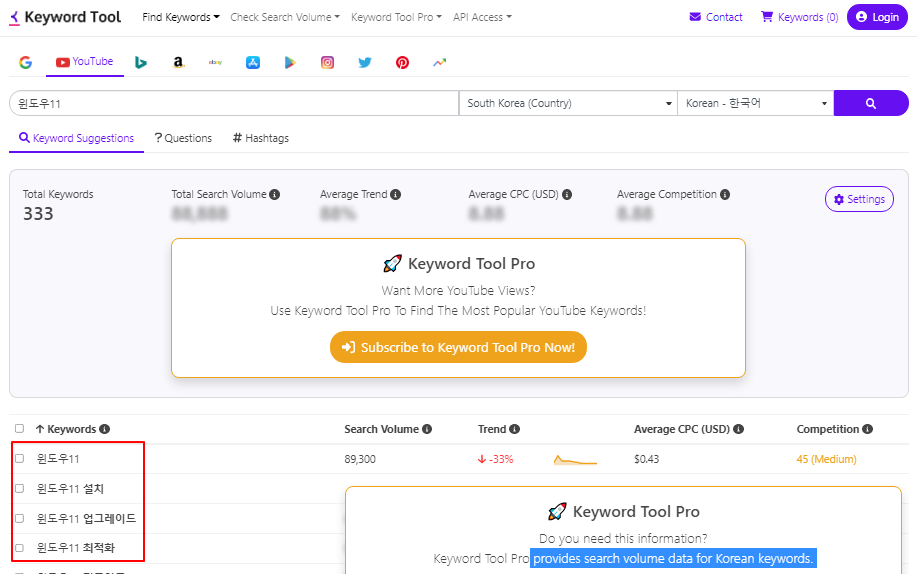Open the trends chart icon tab

(x=439, y=62)
